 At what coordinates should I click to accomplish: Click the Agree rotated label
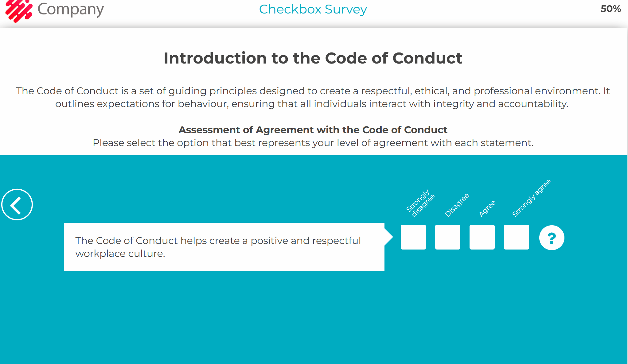(487, 209)
